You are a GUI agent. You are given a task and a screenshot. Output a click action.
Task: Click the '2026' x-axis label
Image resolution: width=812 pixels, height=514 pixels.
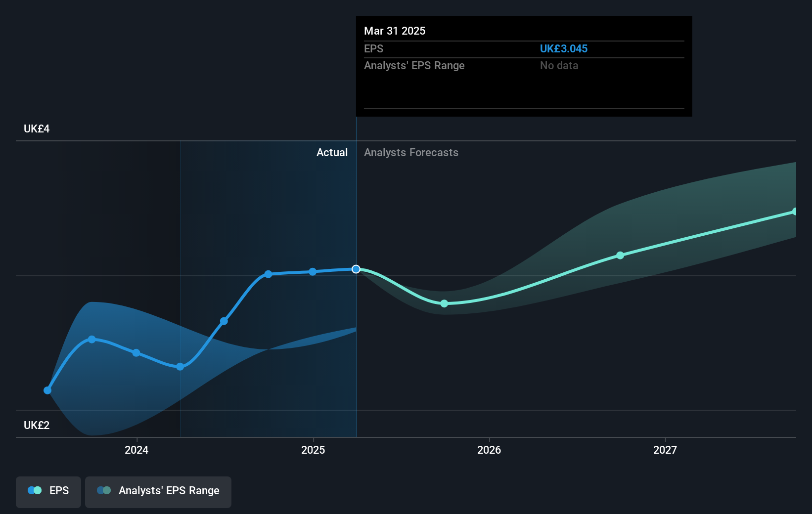tap(489, 450)
